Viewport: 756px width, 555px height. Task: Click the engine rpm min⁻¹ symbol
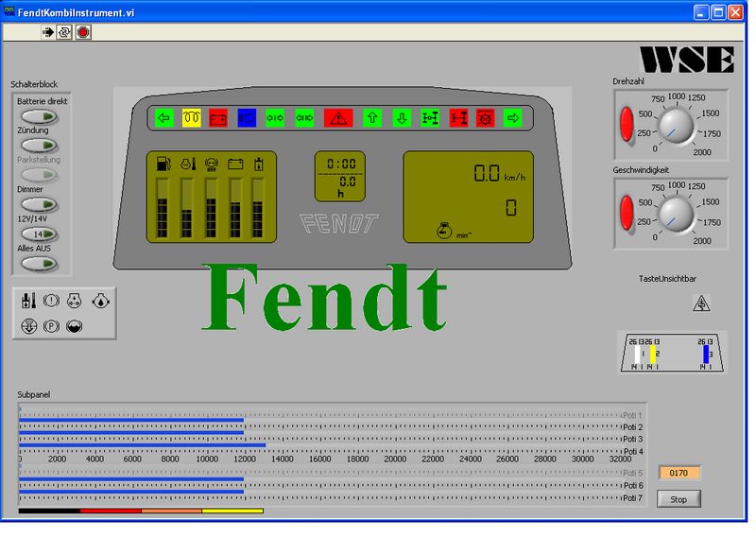tap(454, 231)
